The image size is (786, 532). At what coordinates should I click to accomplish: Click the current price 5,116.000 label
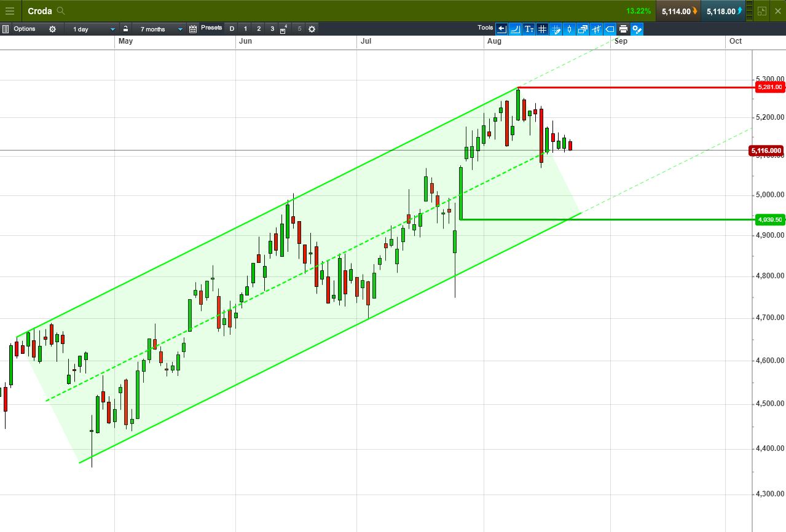(766, 151)
